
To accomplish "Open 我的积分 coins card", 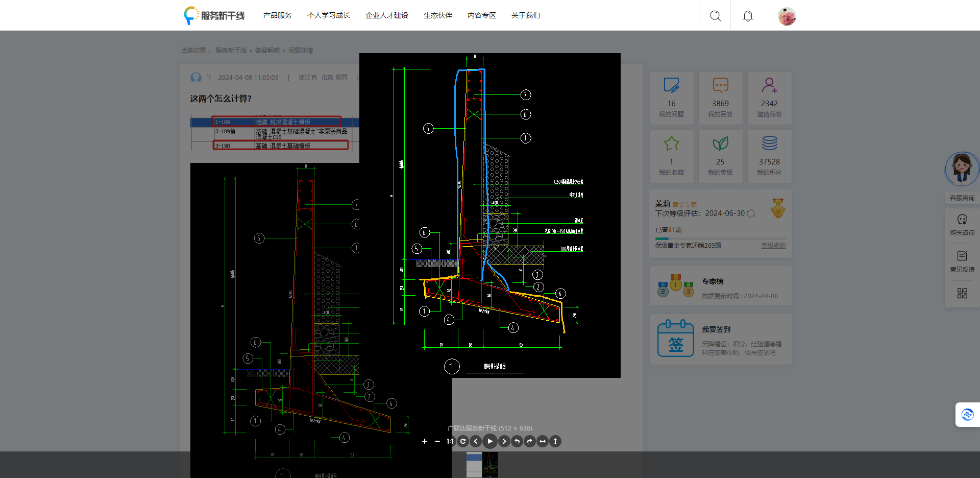I will (x=769, y=156).
